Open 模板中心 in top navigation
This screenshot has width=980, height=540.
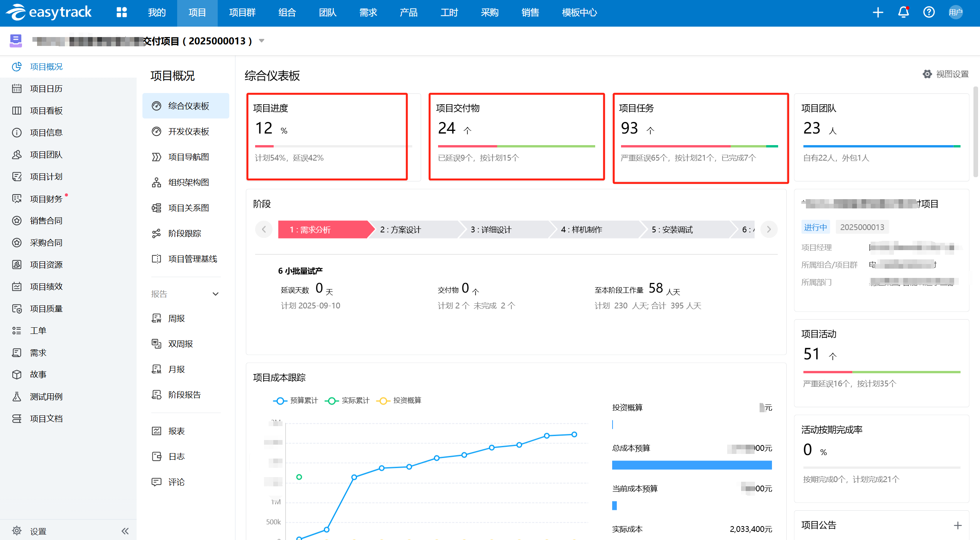point(579,12)
